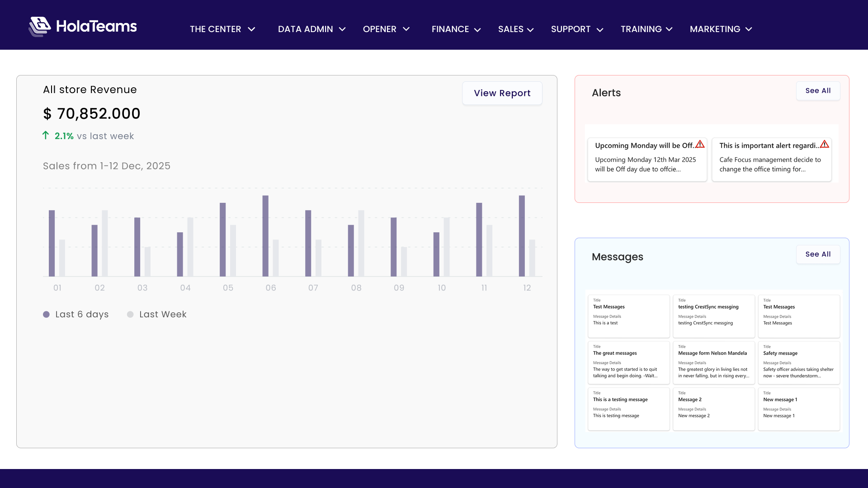Click Last Week legend label
The height and width of the screenshot is (488, 868).
click(163, 314)
